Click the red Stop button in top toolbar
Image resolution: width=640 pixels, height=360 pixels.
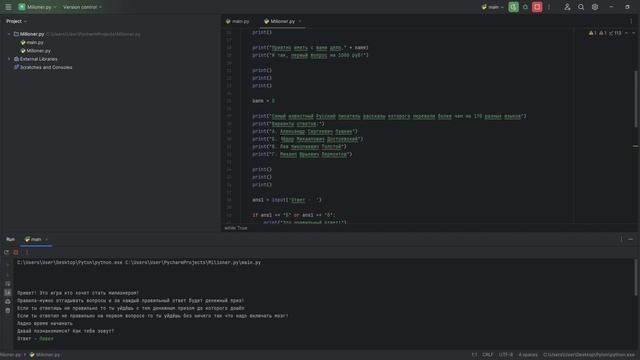pyautogui.click(x=537, y=7)
